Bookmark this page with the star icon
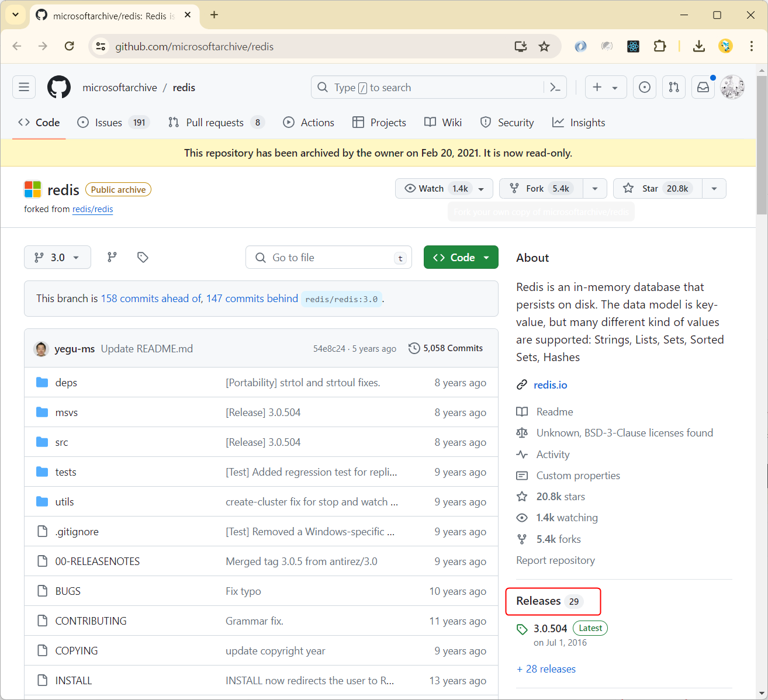 [544, 46]
